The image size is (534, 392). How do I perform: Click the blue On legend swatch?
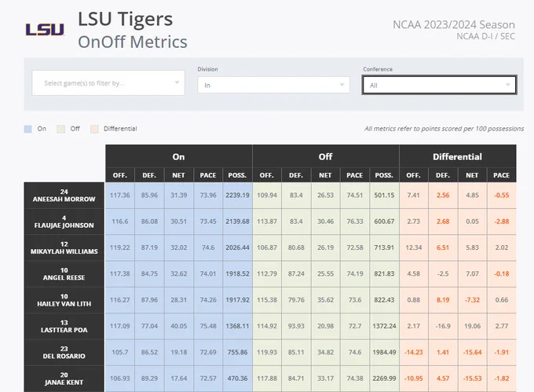coord(28,129)
